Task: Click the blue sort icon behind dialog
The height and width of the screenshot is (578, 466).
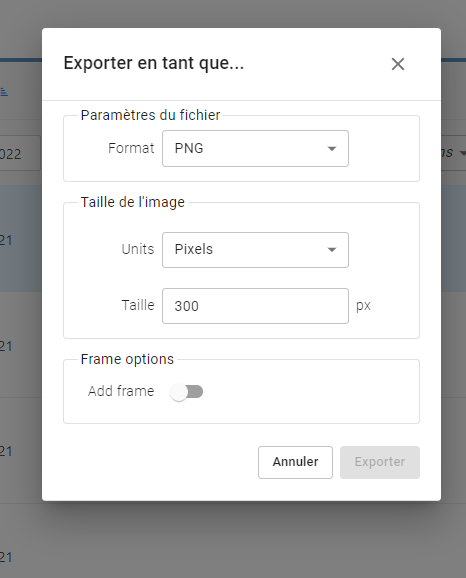Action: [x=4, y=91]
